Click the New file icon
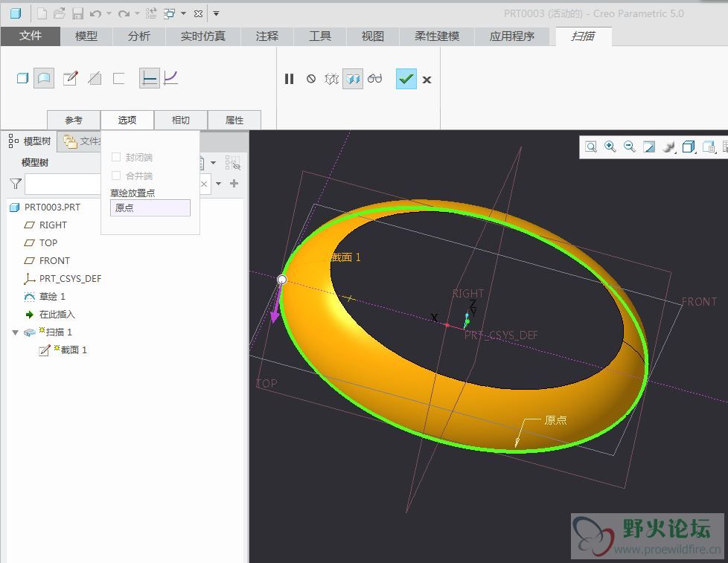The width and height of the screenshot is (728, 563). point(42,13)
